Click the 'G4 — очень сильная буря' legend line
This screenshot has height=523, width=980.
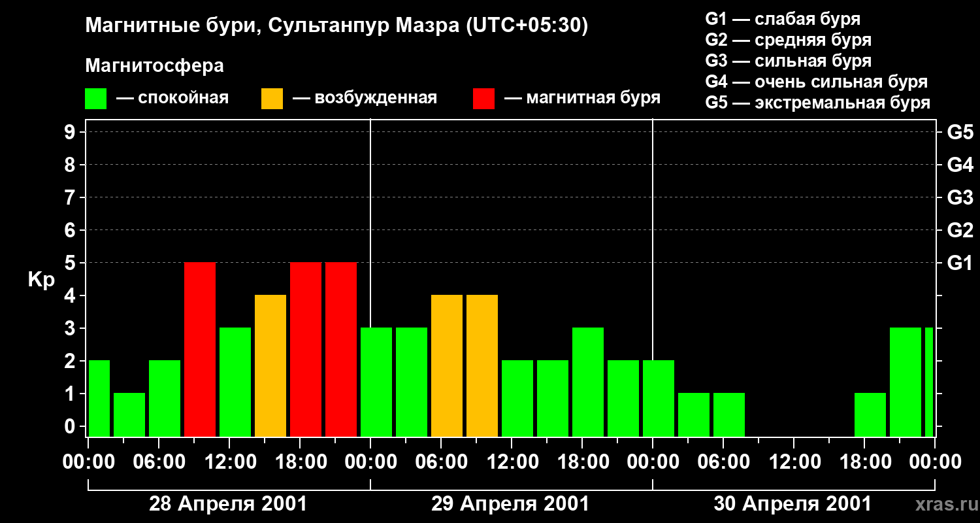[816, 81]
